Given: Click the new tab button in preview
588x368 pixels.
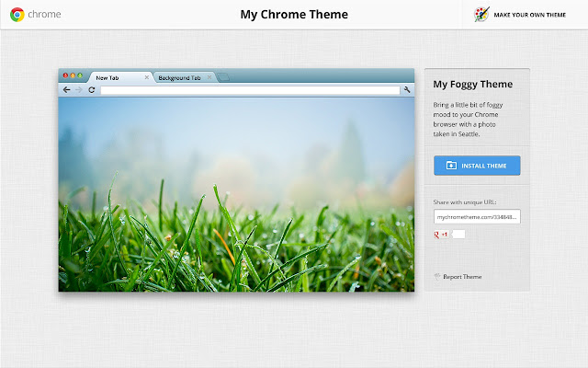Looking at the screenshot, I should (x=223, y=77).
